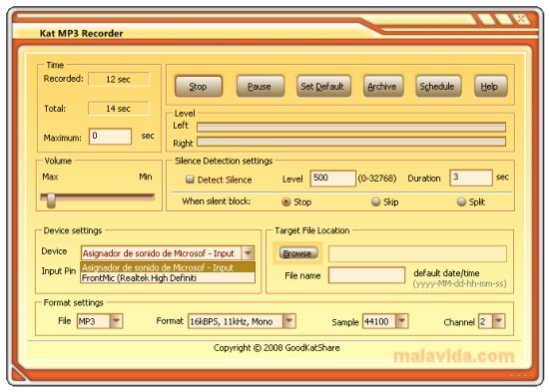Open the Channel dropdown
549x392 pixels.
(x=499, y=321)
